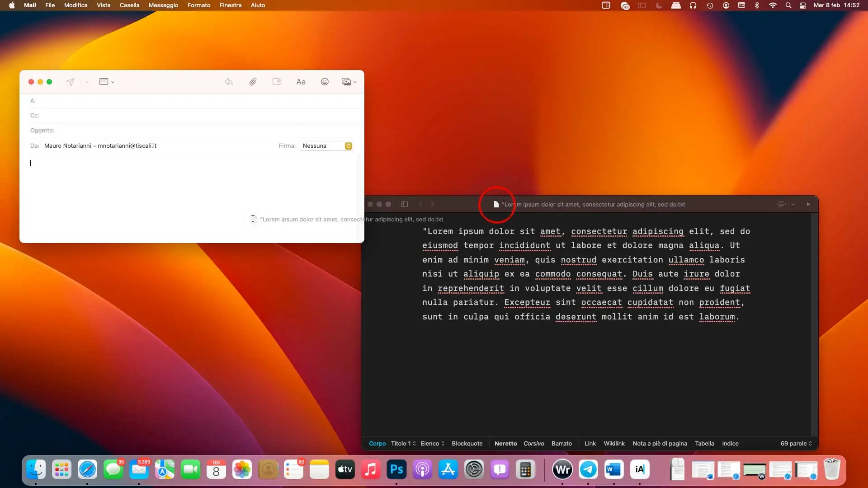This screenshot has width=868, height=488.
Task: Expand the Titolo 1 heading dropdown
Action: click(x=403, y=444)
